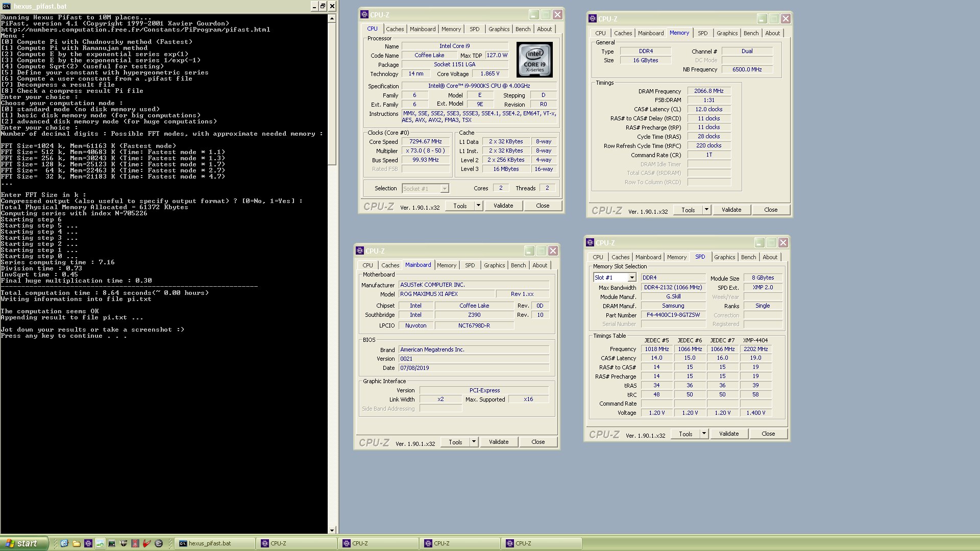Click the console vertical scrollbar thumb
This screenshot has height=551, width=980.
pos(332,94)
